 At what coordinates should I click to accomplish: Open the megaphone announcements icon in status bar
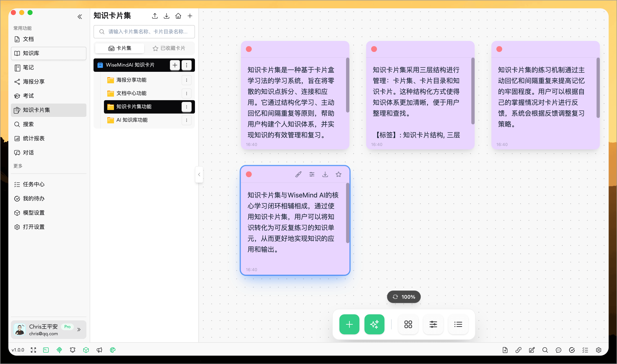tap(99, 350)
